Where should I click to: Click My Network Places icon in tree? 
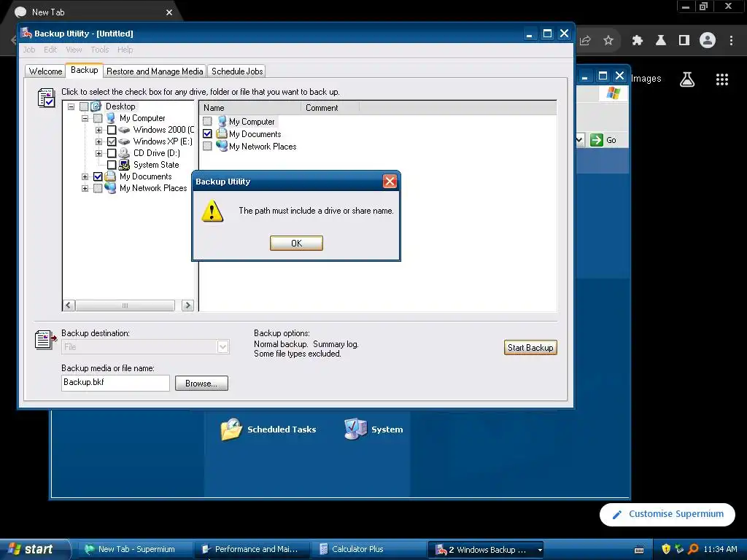(x=110, y=188)
